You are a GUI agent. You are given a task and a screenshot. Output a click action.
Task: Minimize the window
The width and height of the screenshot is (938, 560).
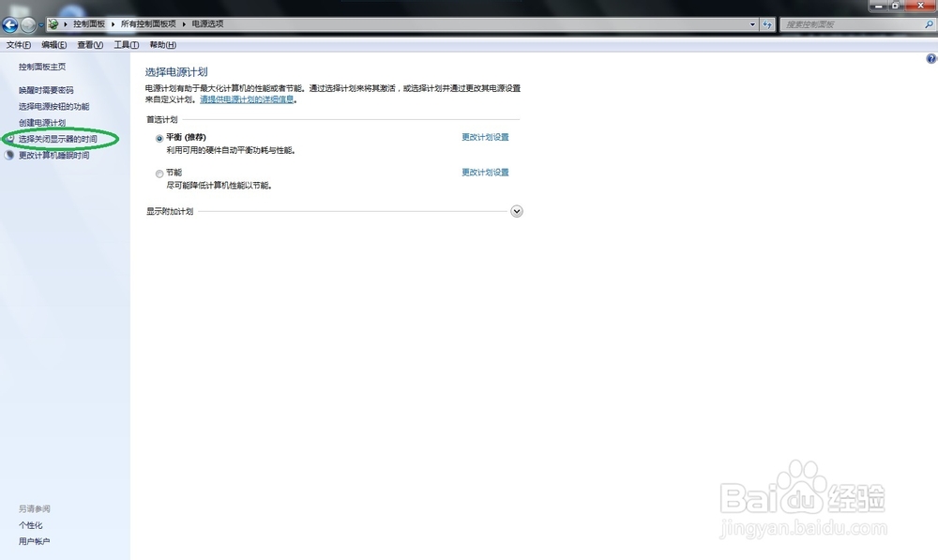[878, 6]
